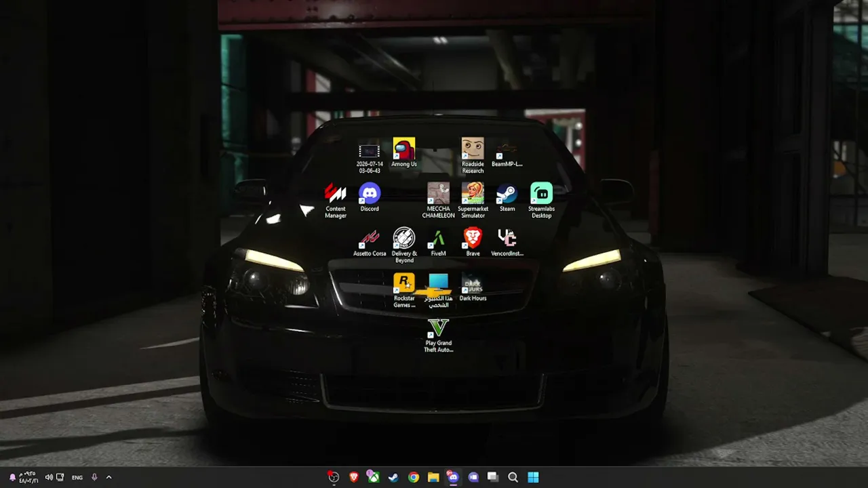The width and height of the screenshot is (868, 488).
Task: Select the Play Grand Theft Auto V shortcut
Action: click(438, 335)
